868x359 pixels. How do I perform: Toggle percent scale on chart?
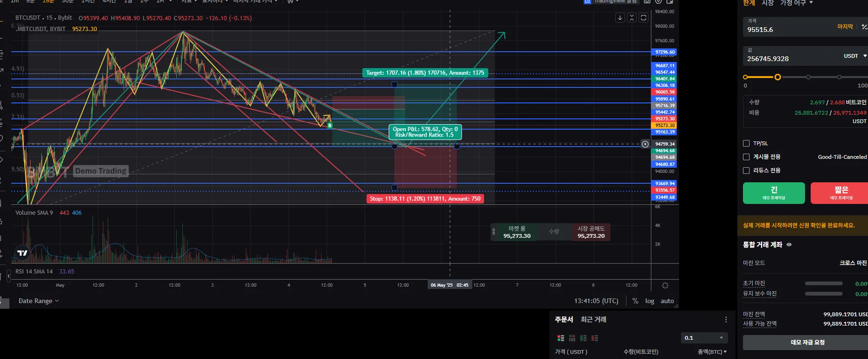point(635,301)
